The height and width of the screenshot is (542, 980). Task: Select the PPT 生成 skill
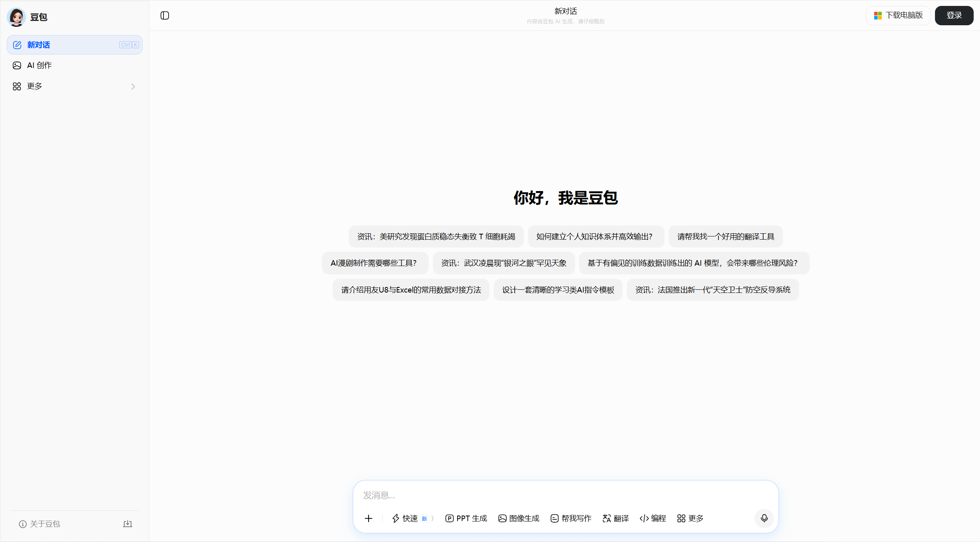click(x=466, y=518)
